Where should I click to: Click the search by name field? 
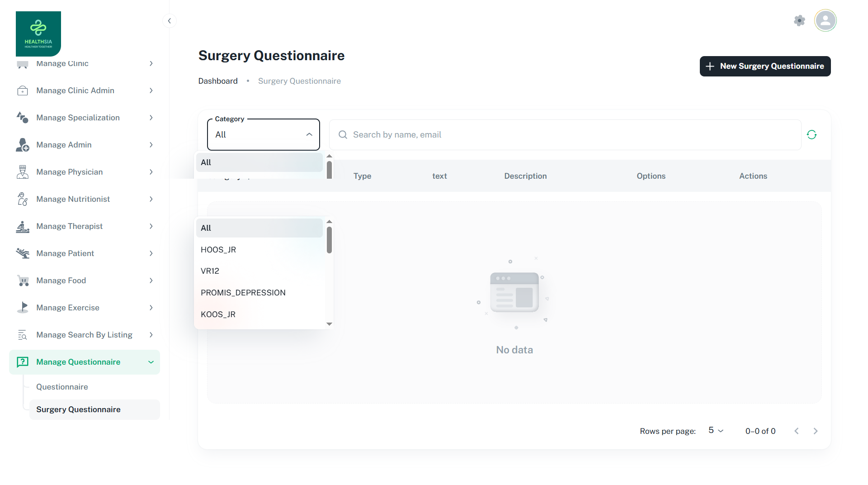tap(565, 135)
